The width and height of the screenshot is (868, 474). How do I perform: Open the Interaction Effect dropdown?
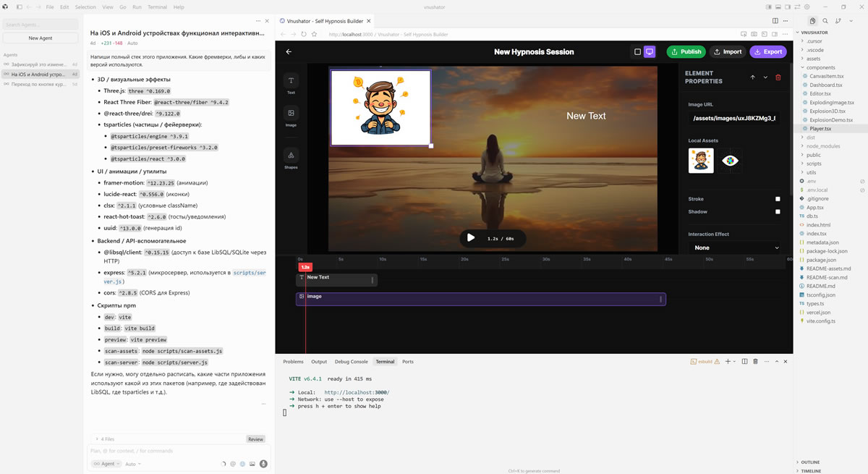[x=736, y=247]
